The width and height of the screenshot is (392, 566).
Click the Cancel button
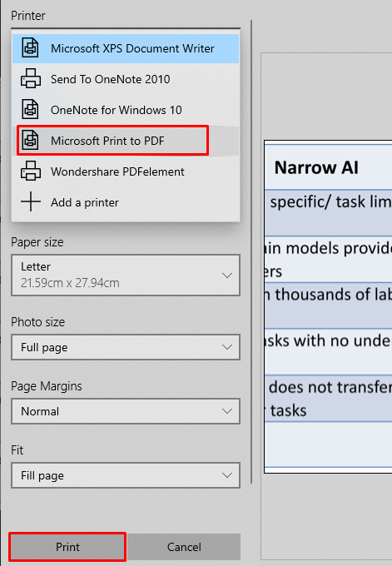click(x=184, y=547)
